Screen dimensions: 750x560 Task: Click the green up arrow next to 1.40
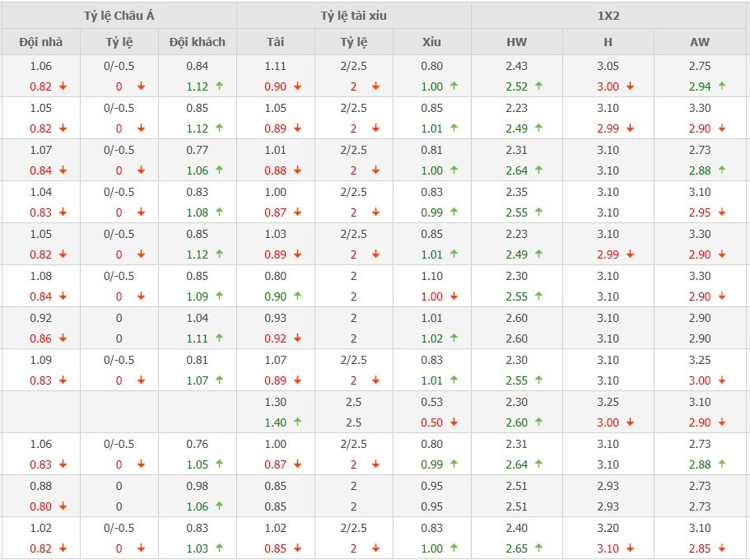(297, 422)
